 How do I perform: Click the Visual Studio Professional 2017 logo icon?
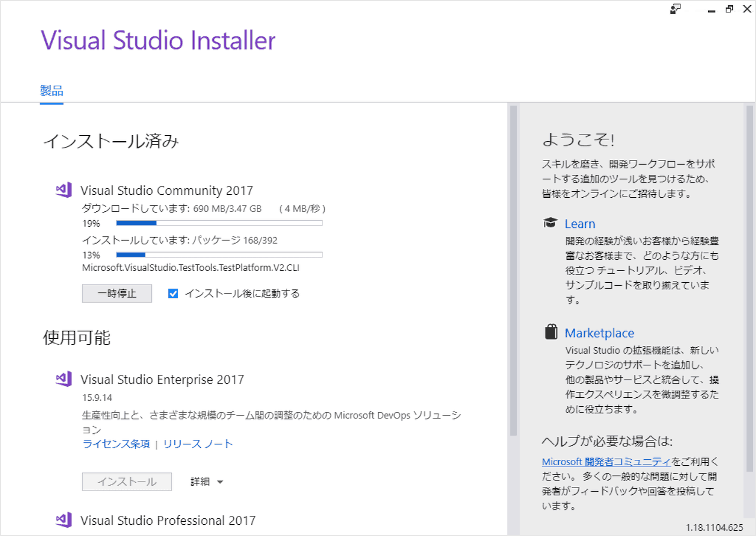pyautogui.click(x=64, y=520)
